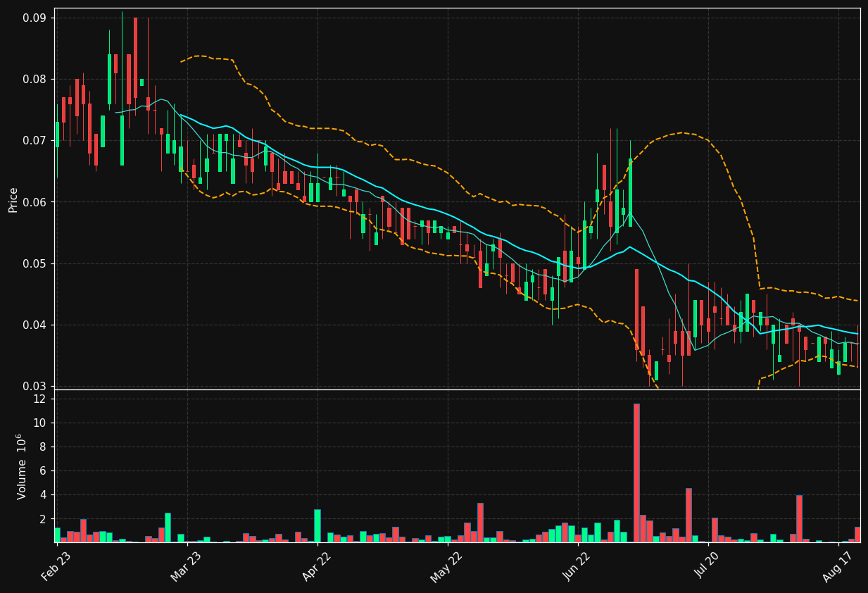Click the Price axis title
This screenshot has height=593, width=868.
pyautogui.click(x=13, y=199)
